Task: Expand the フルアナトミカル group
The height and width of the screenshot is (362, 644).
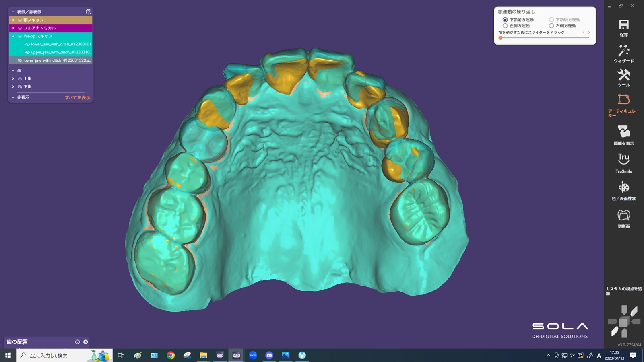Action: tap(13, 28)
